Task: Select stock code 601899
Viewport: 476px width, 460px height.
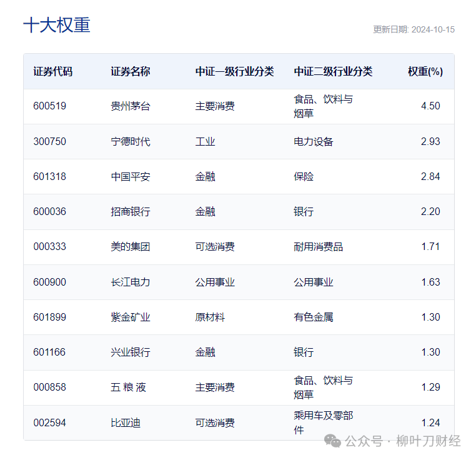Action: [x=50, y=317]
